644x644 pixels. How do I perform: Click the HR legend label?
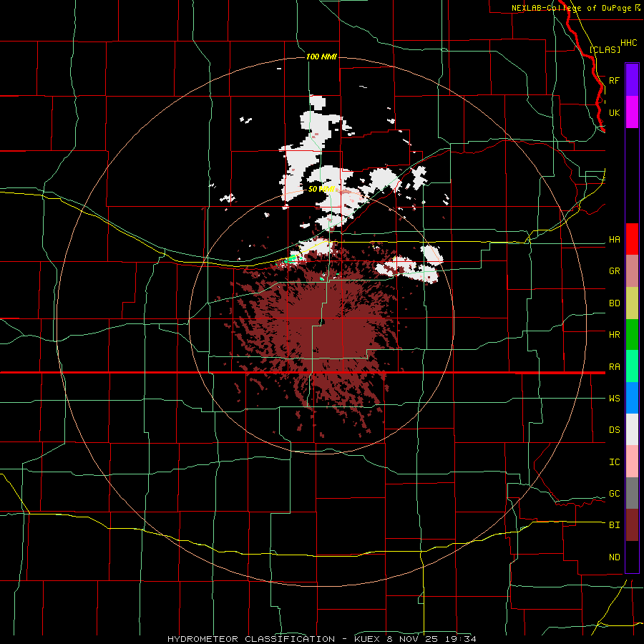click(x=614, y=335)
